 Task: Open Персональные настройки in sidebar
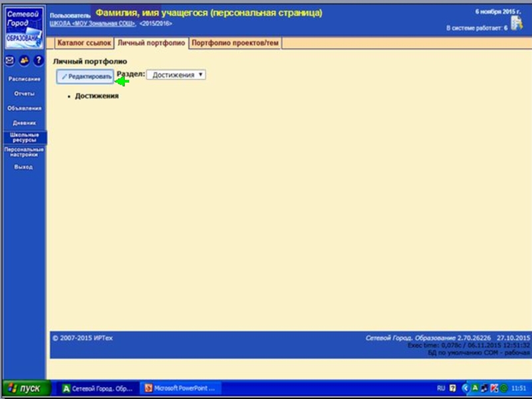(x=24, y=152)
